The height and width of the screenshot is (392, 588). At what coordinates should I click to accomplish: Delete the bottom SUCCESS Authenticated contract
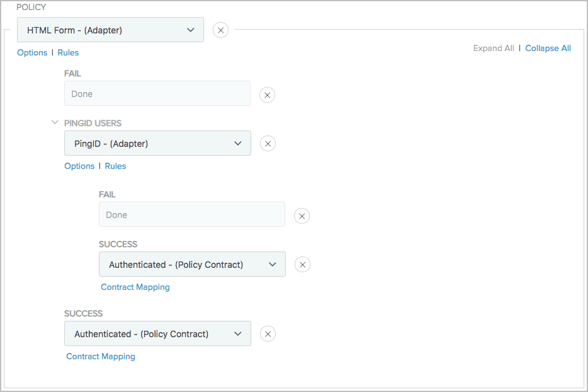(x=268, y=333)
